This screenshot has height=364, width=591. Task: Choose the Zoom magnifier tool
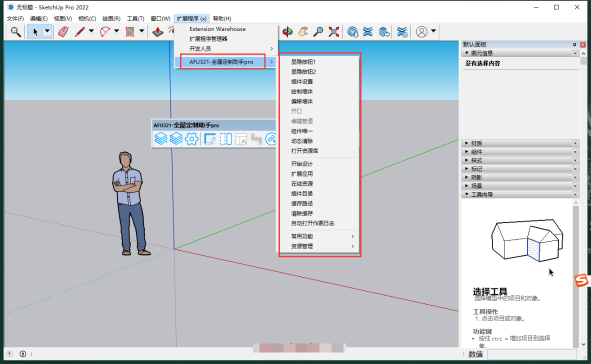tap(318, 32)
